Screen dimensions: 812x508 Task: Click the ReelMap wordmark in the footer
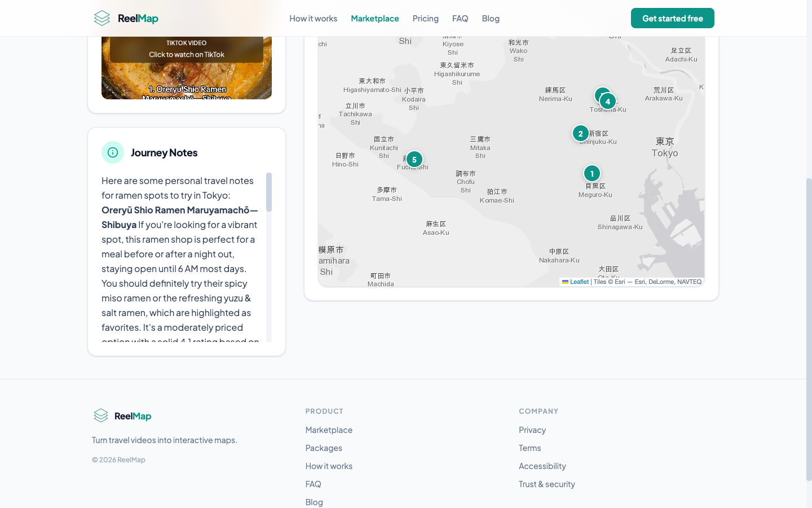[133, 416]
